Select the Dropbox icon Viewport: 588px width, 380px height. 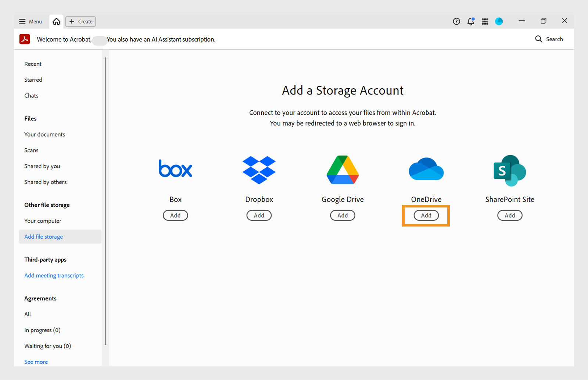pyautogui.click(x=259, y=170)
